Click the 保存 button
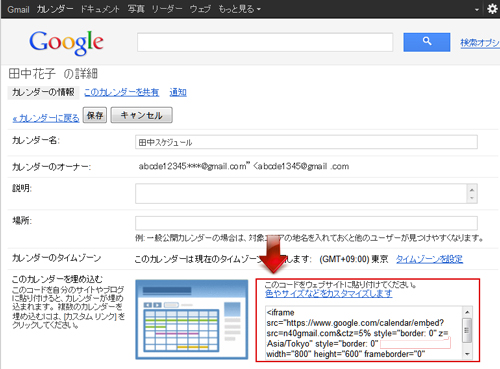This screenshot has height=369, width=500. tap(95, 115)
